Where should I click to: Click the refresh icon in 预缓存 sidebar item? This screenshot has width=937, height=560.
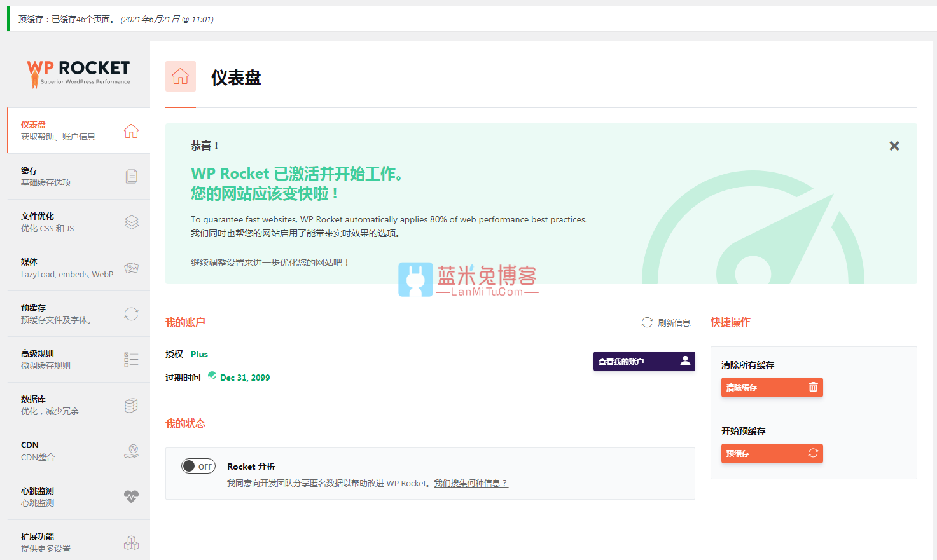[131, 314]
